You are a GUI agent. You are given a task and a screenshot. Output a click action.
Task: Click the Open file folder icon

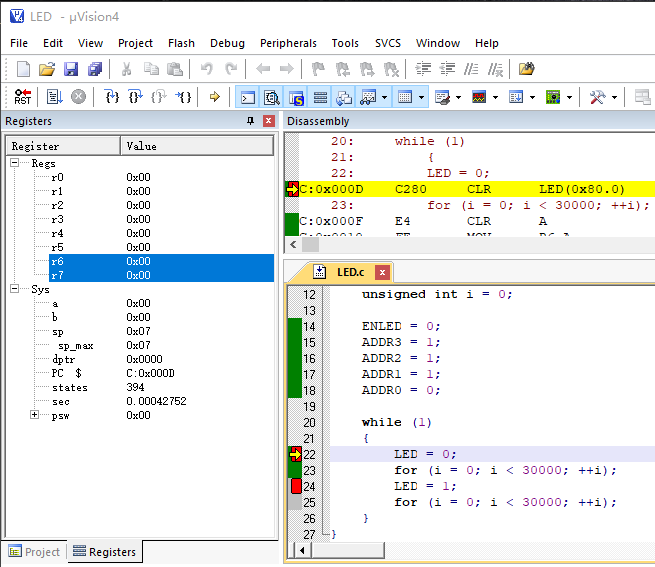coord(47,69)
